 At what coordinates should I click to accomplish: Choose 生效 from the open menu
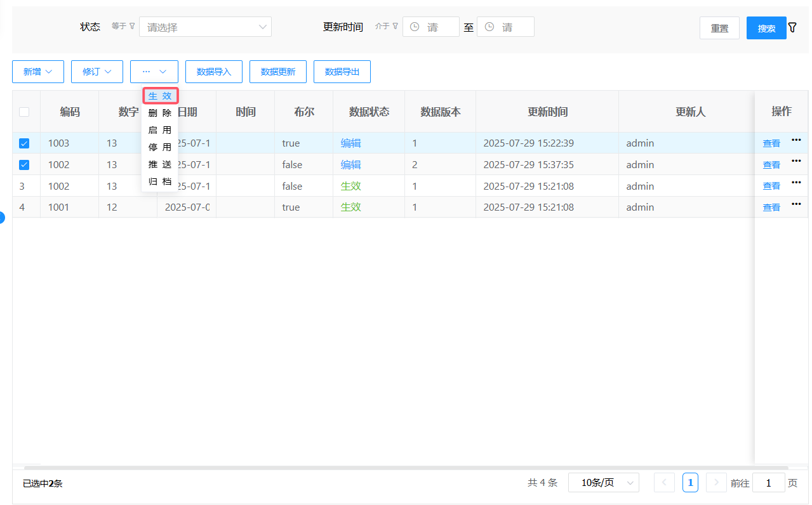click(x=160, y=96)
